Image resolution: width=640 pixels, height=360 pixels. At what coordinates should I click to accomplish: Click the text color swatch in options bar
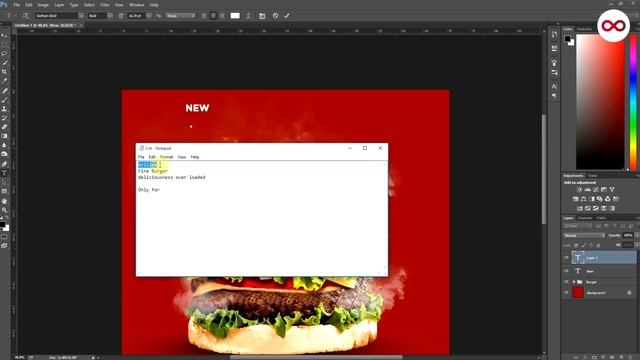coord(235,16)
